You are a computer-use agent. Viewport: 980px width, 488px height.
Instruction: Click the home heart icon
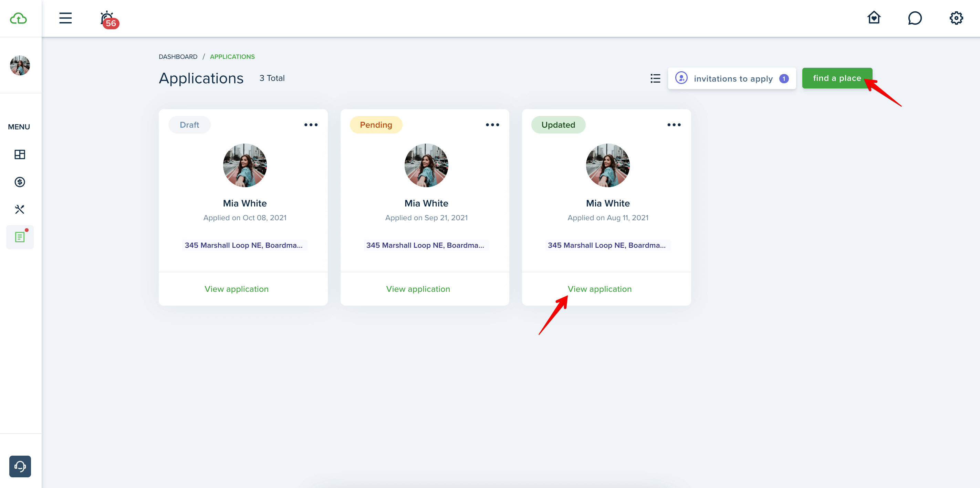coord(874,18)
